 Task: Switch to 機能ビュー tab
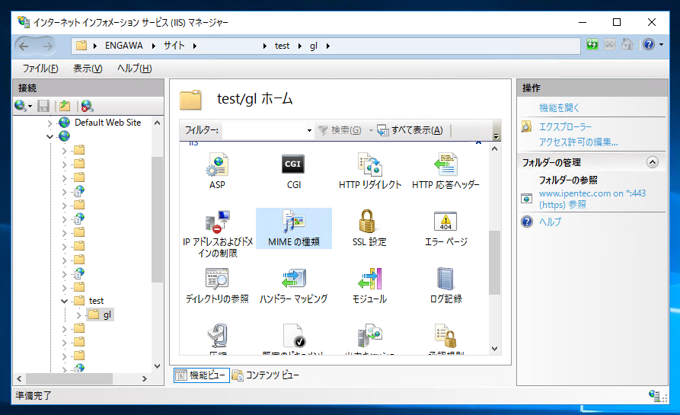(x=202, y=375)
